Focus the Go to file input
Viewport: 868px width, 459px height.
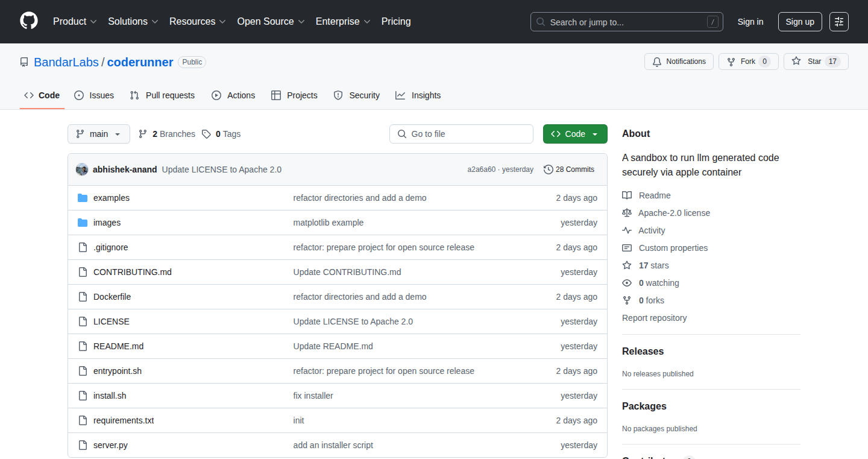[x=462, y=134]
